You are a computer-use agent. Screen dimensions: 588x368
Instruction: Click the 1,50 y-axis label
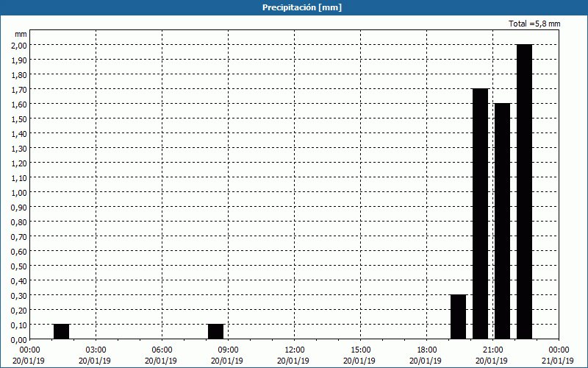coord(21,118)
